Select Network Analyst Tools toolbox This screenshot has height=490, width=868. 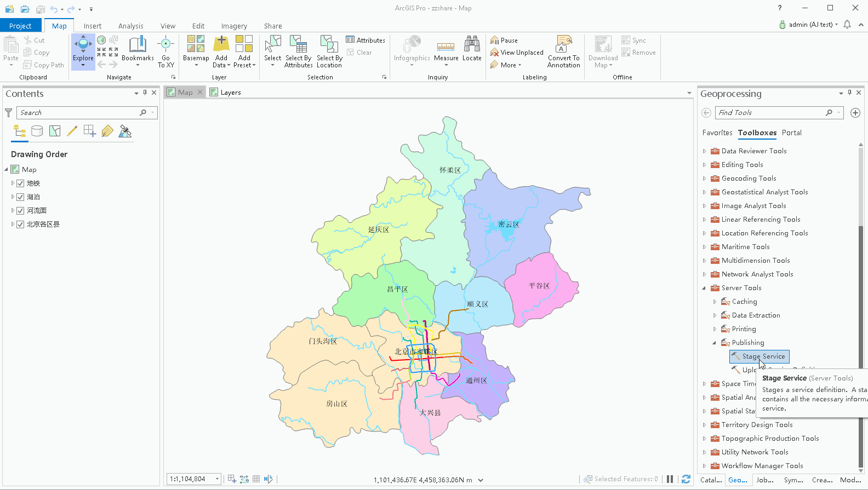757,274
